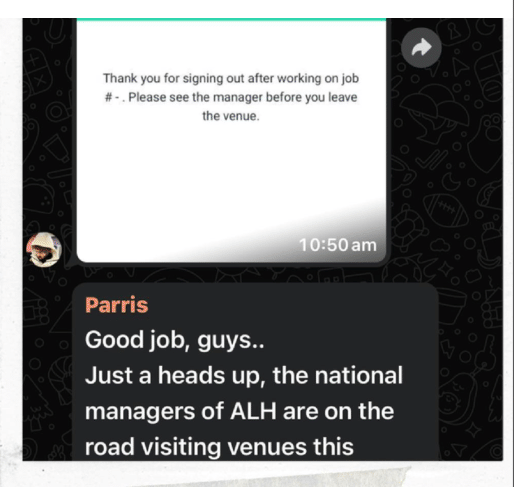Tap the Parris sender name

pyautogui.click(x=117, y=305)
